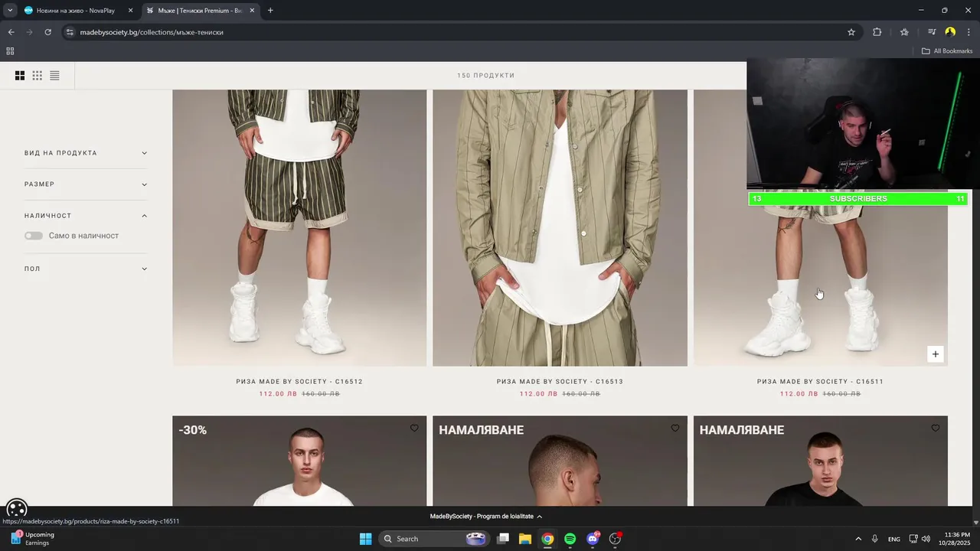This screenshot has height=551, width=980.
Task: Click the 112.00 ЛВ price under C16512
Action: click(x=277, y=393)
